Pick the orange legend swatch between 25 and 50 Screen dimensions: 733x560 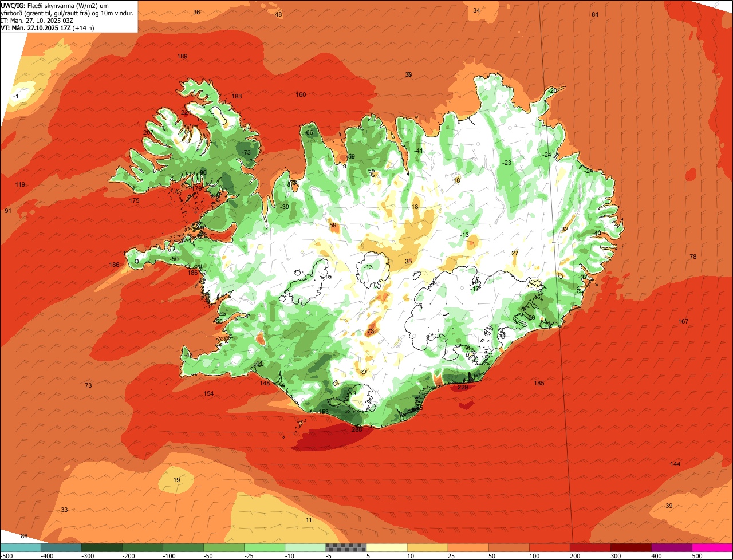(x=468, y=547)
